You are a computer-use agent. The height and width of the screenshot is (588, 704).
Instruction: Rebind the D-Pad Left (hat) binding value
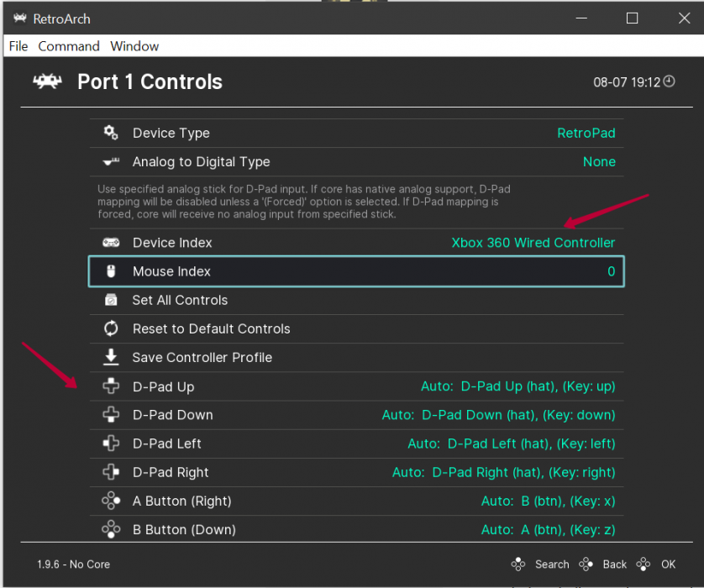coord(512,444)
